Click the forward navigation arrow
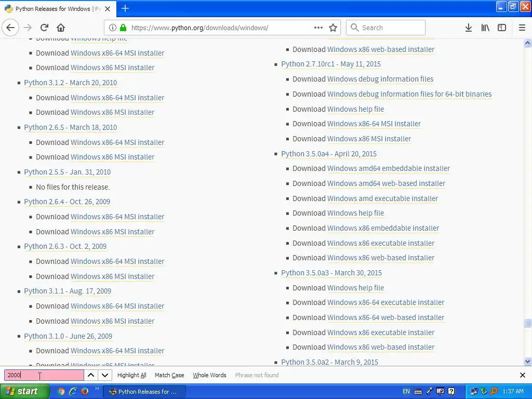Viewport: 532px width, 399px height. pyautogui.click(x=28, y=28)
